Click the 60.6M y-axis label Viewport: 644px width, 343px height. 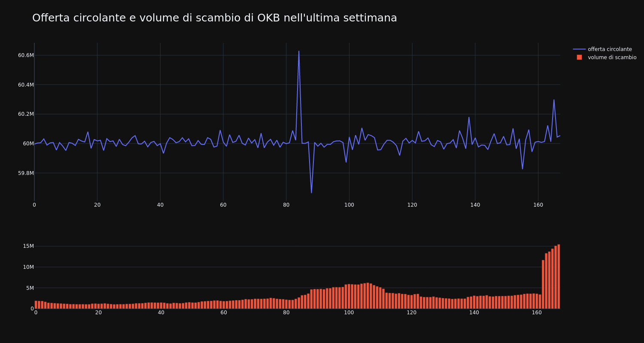[26, 55]
